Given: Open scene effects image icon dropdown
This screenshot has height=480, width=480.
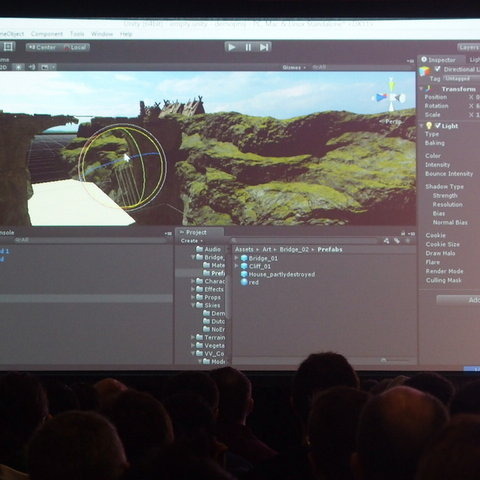Looking at the screenshot, I should [x=47, y=67].
